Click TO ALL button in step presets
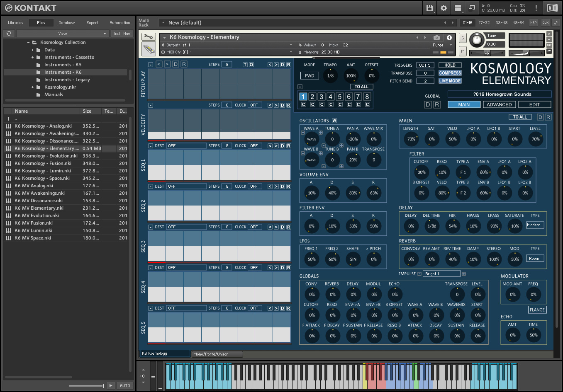This screenshot has height=392, width=563. (x=361, y=87)
